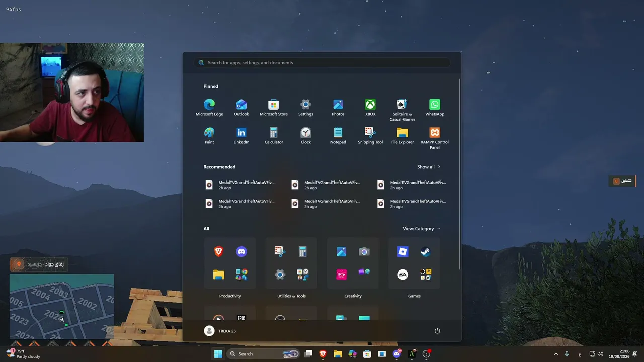The width and height of the screenshot is (644, 362).
Task: Launch Photos from the Pinned section
Action: click(x=338, y=107)
